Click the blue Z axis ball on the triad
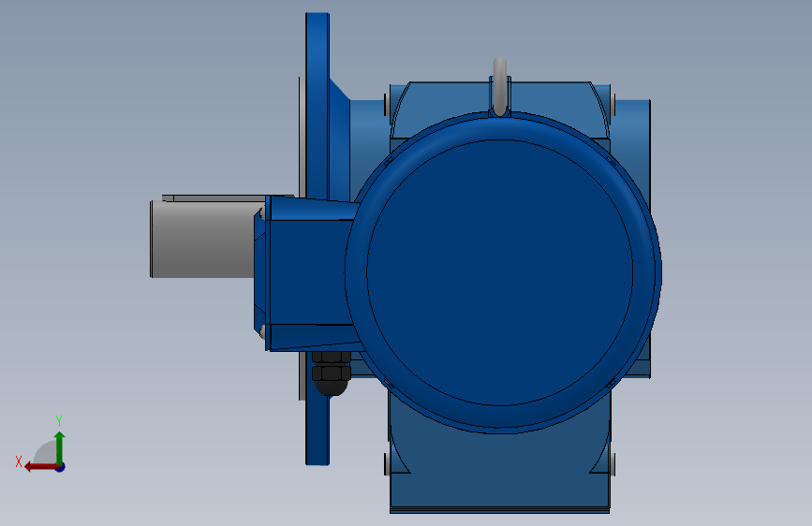 pos(61,467)
